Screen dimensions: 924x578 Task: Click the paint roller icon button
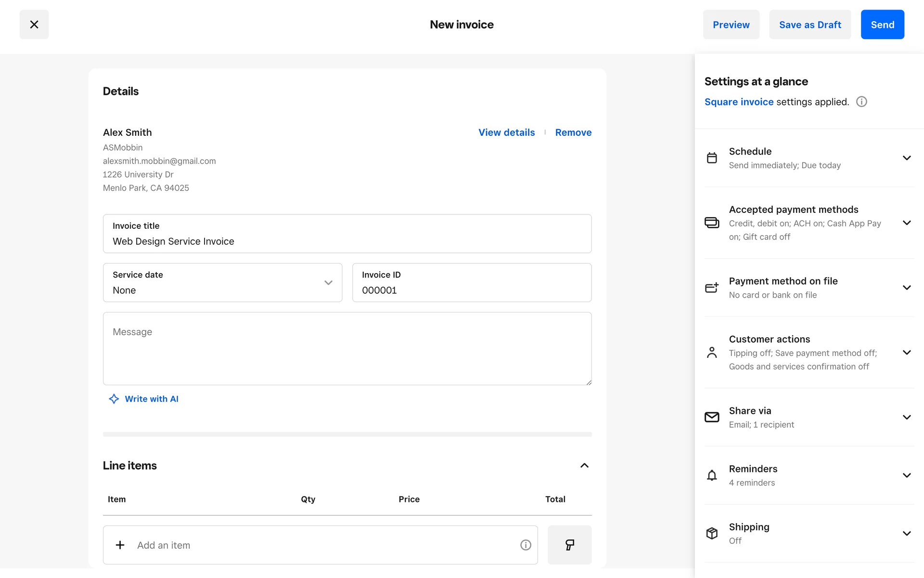tap(569, 545)
